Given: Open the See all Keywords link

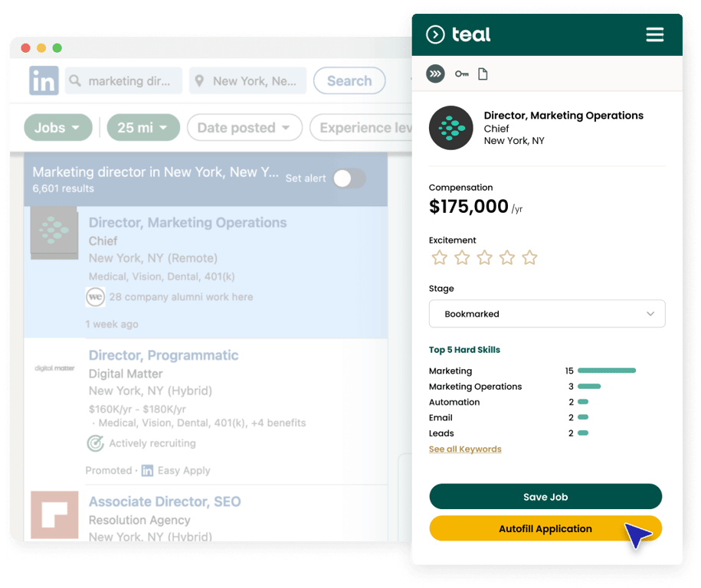Looking at the screenshot, I should tap(465, 449).
